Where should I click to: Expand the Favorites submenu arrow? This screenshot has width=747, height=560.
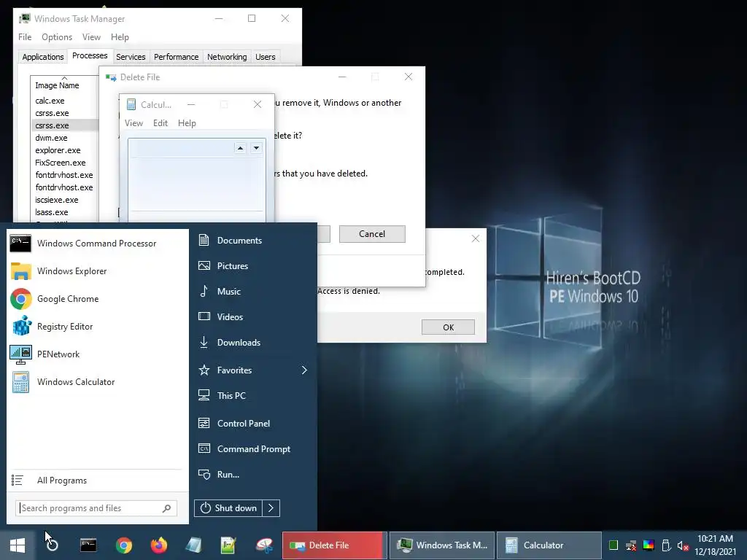(304, 370)
